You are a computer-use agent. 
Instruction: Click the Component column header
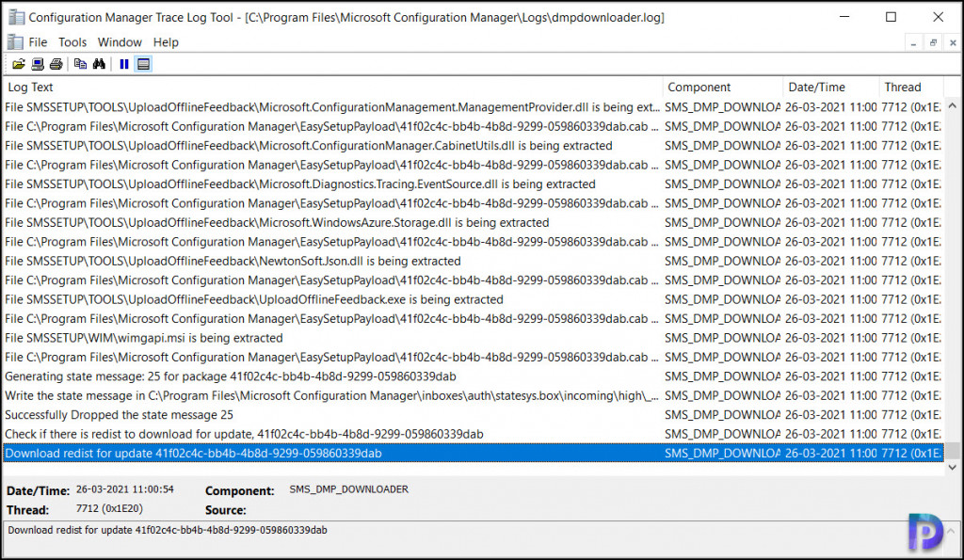(x=723, y=88)
